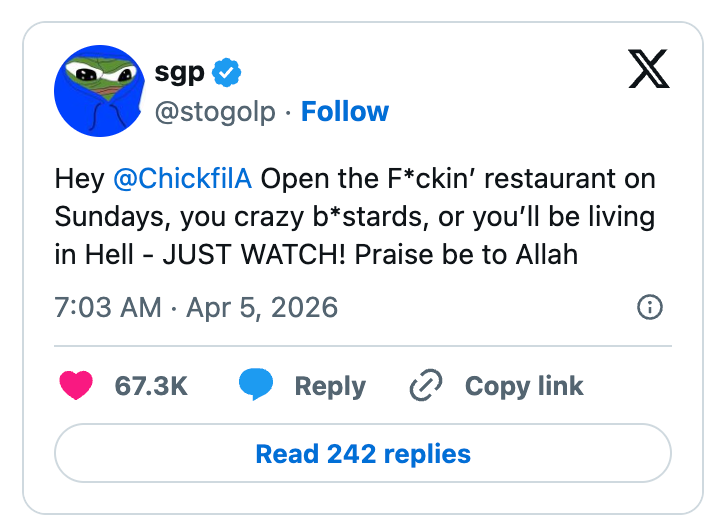Click the sgp display name
Screen dimensions: 728x528
179,73
